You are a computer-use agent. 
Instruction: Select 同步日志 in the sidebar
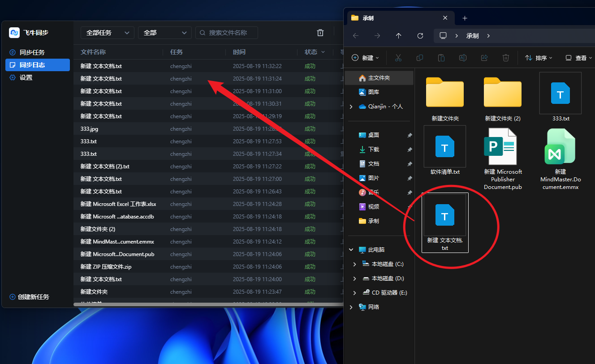point(32,65)
